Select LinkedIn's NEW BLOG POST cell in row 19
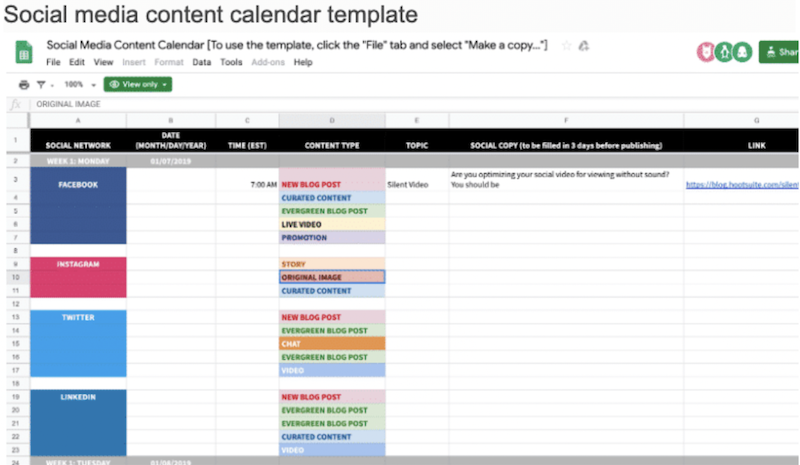The image size is (800, 465). pyautogui.click(x=332, y=397)
